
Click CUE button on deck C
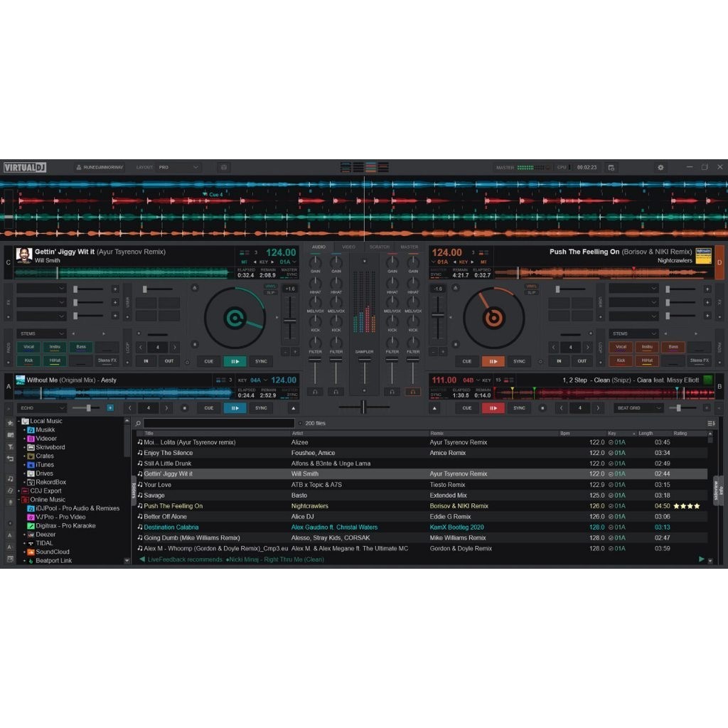209,361
